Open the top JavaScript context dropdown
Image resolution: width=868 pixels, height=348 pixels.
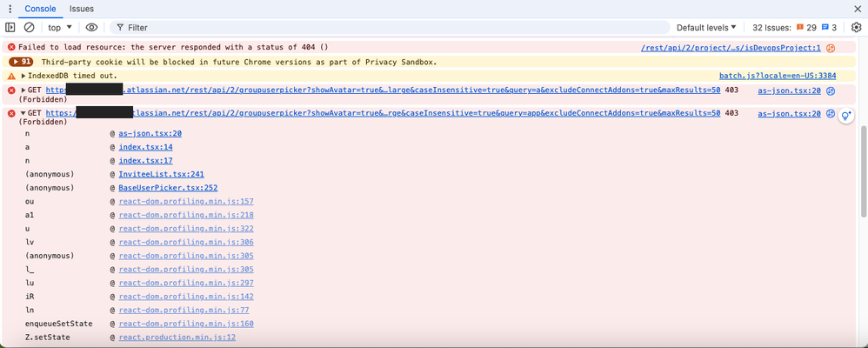click(60, 27)
